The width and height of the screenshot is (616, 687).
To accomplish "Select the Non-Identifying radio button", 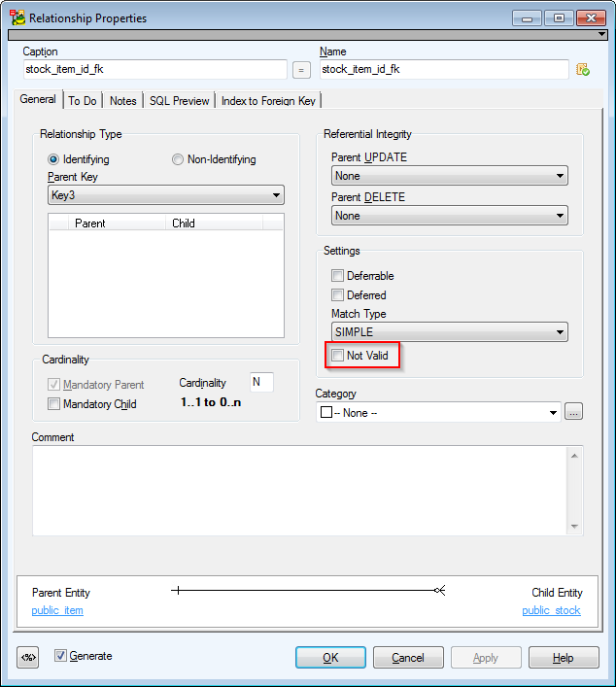I will (178, 159).
